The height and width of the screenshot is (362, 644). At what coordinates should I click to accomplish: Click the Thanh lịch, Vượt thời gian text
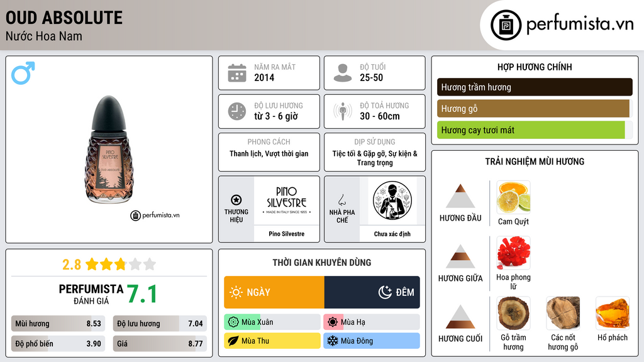(269, 153)
